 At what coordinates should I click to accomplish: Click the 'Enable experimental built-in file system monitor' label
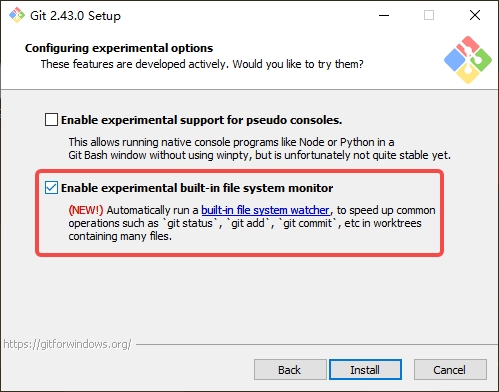click(x=197, y=188)
